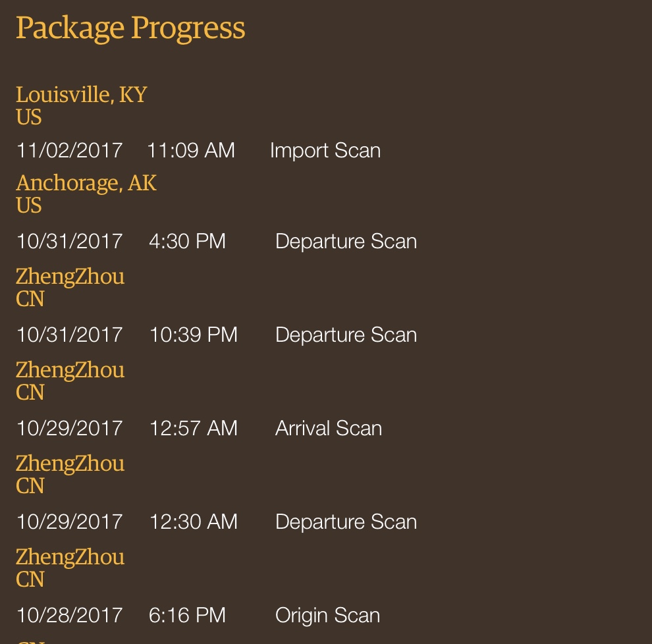The image size is (652, 644).
Task: Click the Origin Scan status
Action: [328, 615]
